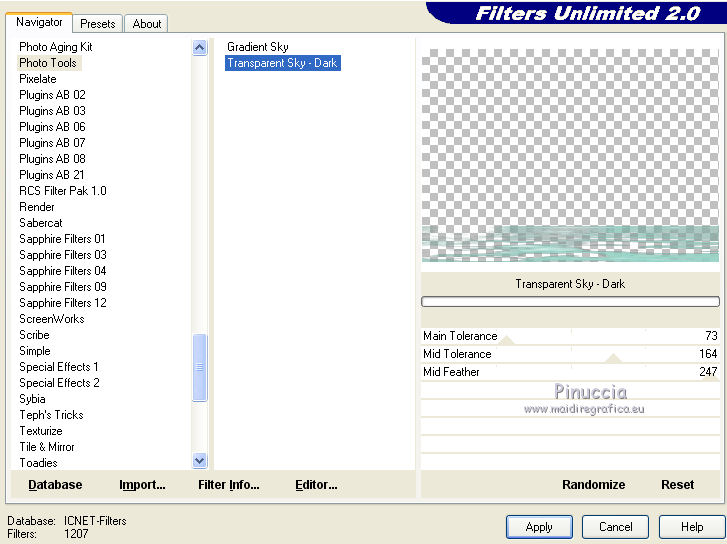The height and width of the screenshot is (544, 727).
Task: Select the Navigator tab
Action: point(39,22)
